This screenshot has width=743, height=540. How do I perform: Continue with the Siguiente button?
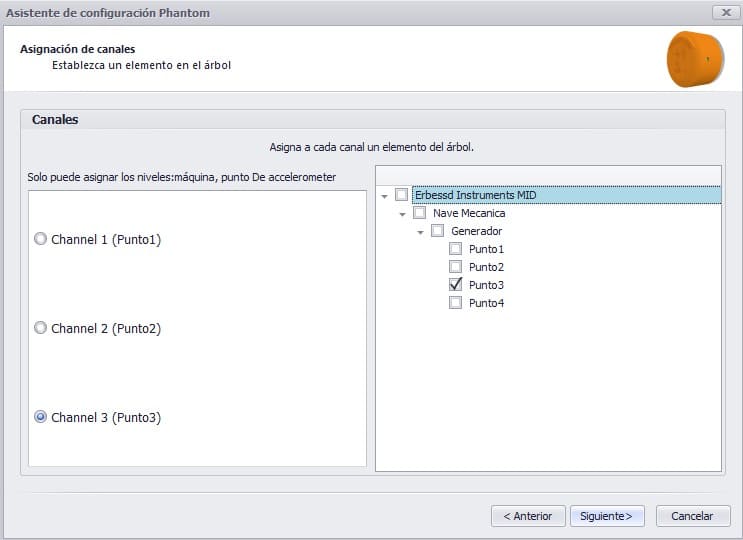point(607,516)
